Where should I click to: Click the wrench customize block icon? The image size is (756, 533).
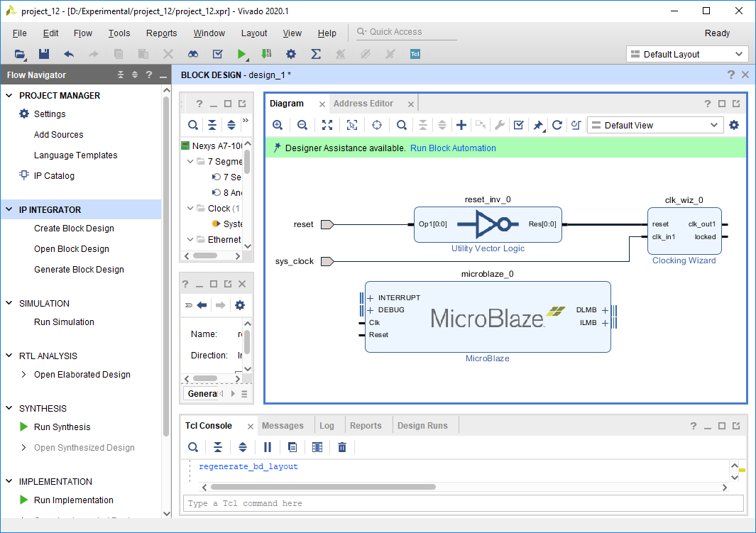tap(500, 126)
